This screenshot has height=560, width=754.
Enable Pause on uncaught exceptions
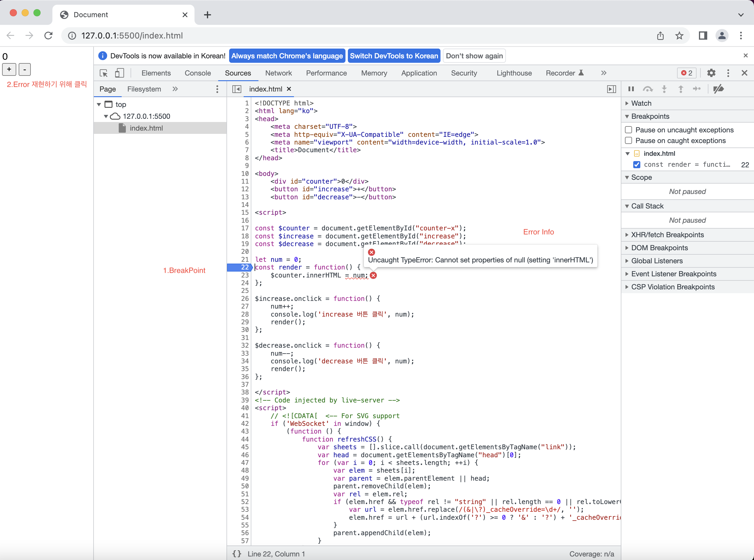tap(628, 130)
